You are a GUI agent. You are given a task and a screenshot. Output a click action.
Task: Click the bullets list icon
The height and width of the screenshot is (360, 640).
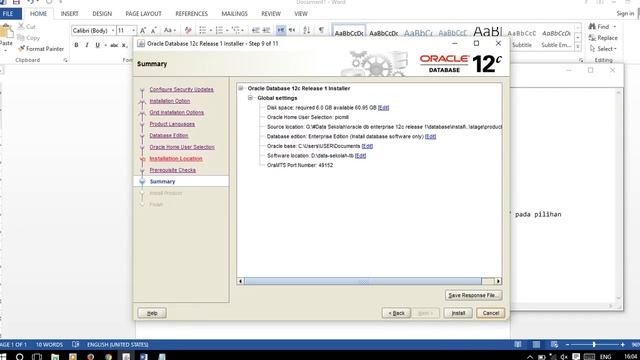tap(202, 30)
